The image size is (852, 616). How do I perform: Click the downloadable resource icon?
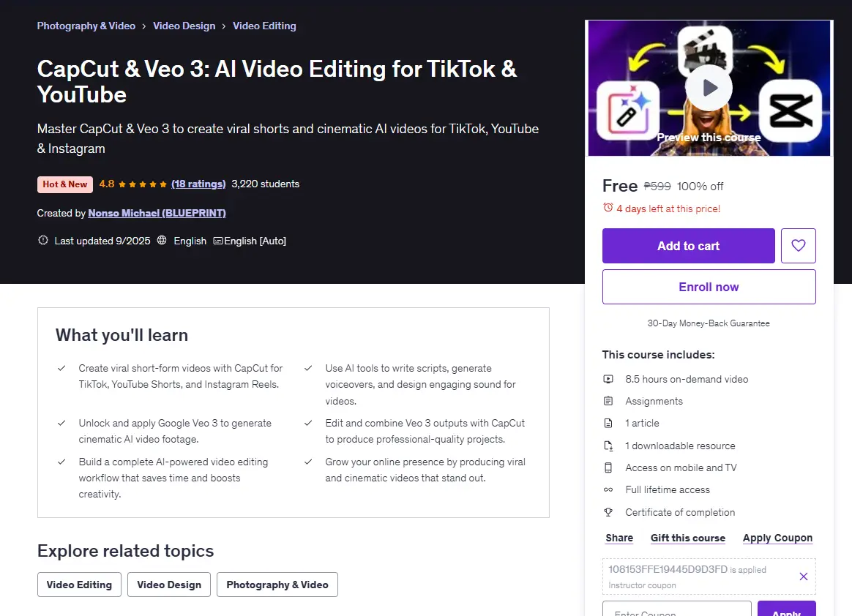pos(608,446)
